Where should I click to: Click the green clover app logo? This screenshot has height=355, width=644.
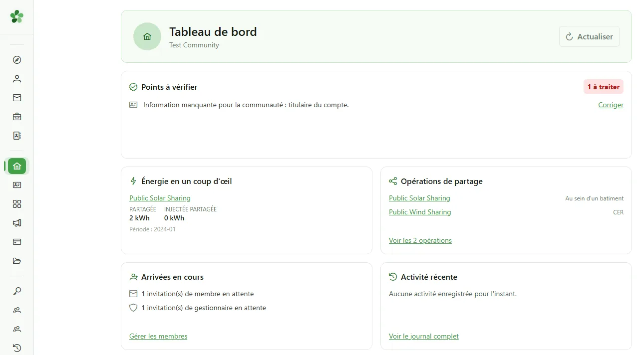coord(17,16)
